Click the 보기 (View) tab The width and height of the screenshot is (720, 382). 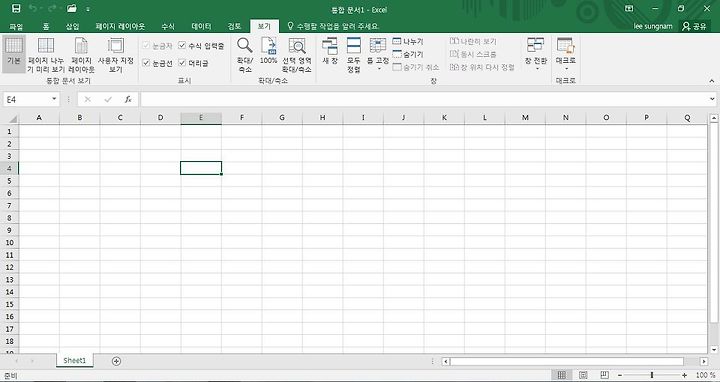264,26
